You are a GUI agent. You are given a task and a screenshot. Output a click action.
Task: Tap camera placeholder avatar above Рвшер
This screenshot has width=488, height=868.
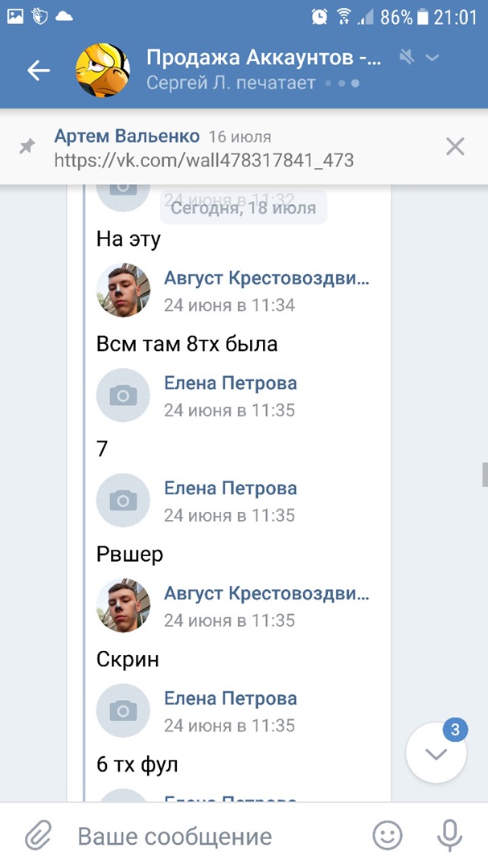(123, 500)
